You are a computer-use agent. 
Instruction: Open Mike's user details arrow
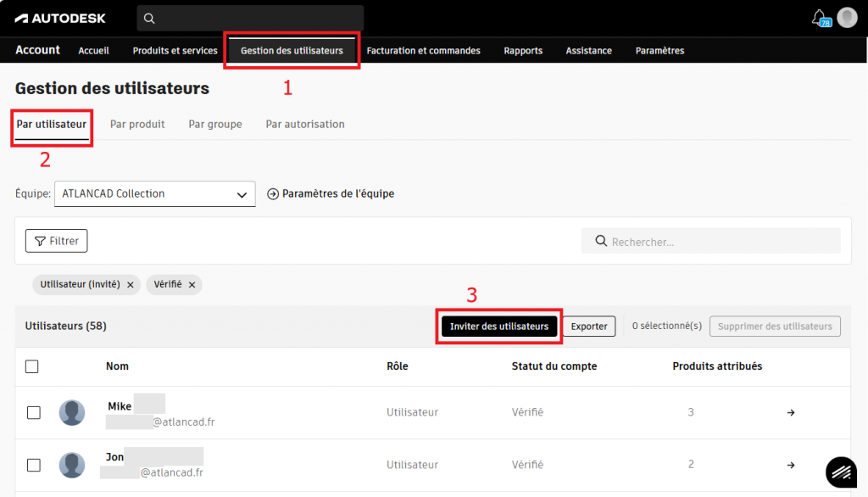coord(790,413)
